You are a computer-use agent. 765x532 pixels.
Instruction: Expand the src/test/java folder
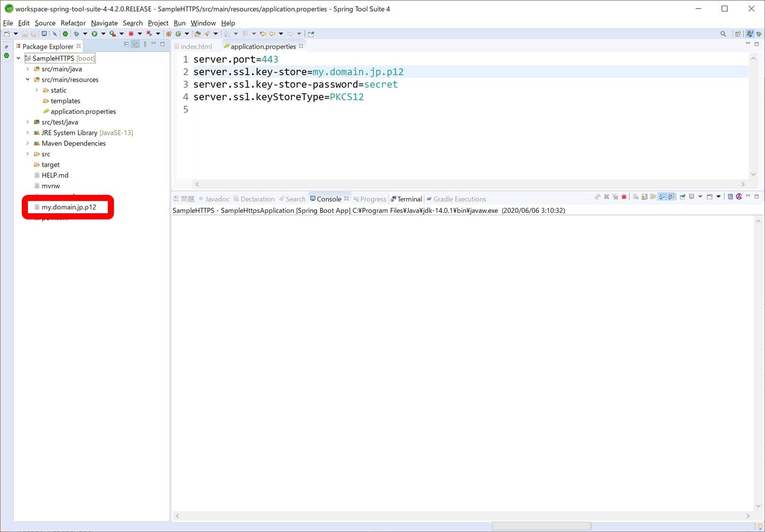point(28,122)
